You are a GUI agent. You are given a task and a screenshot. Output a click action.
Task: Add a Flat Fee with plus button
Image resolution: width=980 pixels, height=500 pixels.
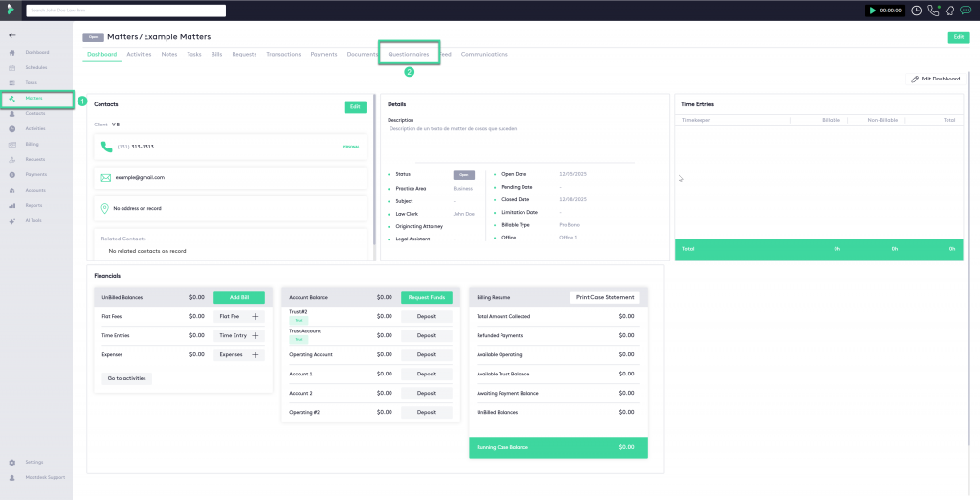(x=255, y=316)
